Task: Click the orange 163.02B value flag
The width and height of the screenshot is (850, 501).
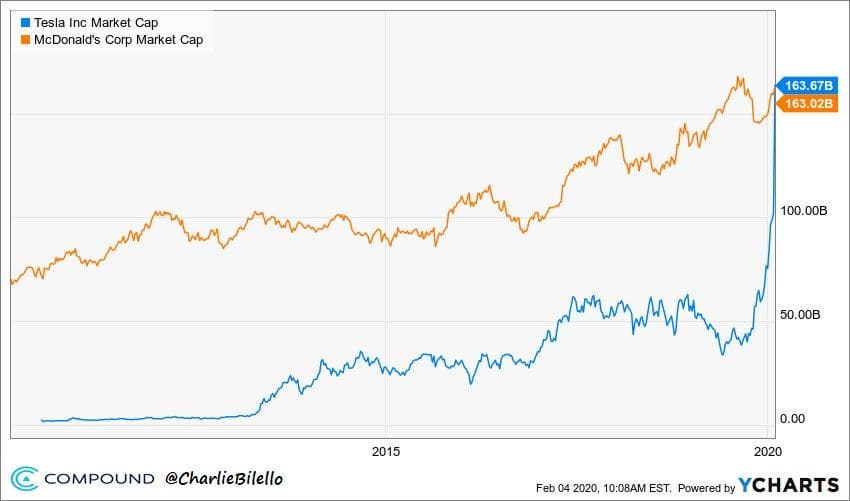Action: click(805, 103)
